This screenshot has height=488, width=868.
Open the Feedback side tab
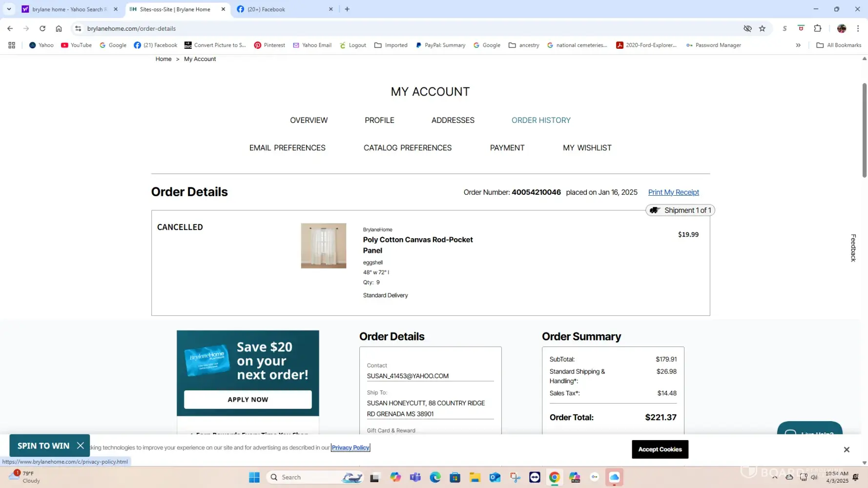coord(853,248)
